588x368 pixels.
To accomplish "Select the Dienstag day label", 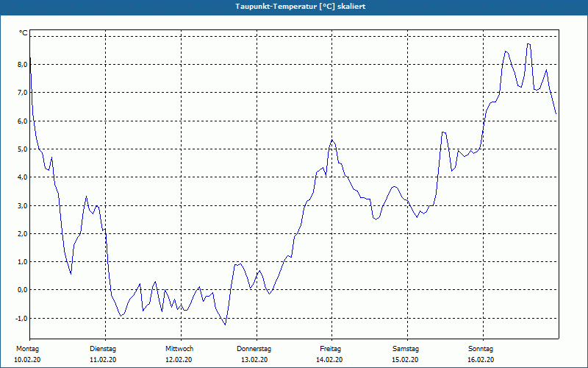I will [x=103, y=349].
